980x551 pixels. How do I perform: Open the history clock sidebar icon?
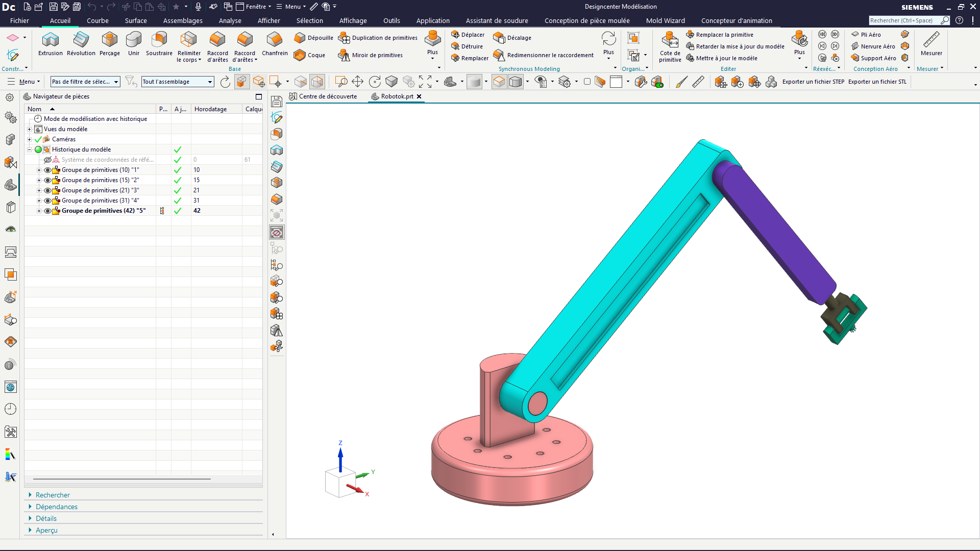pos(10,409)
